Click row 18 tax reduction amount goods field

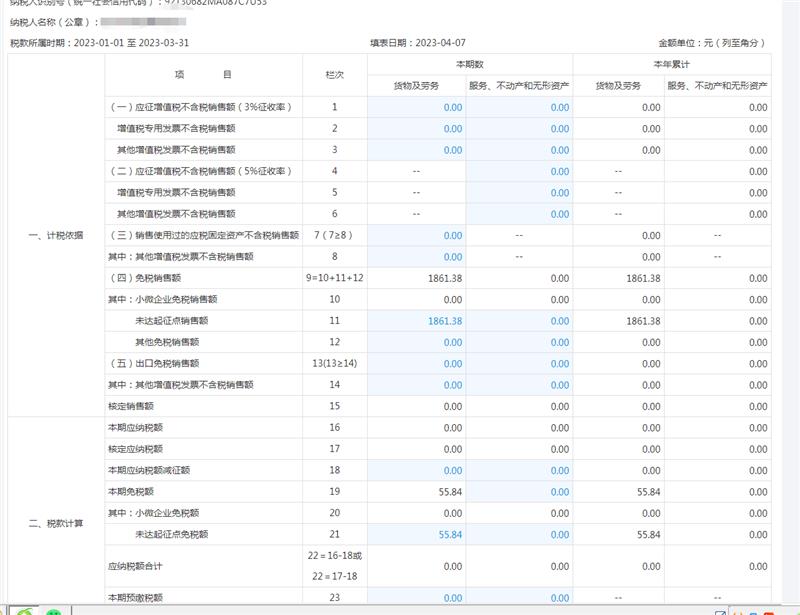coord(416,470)
